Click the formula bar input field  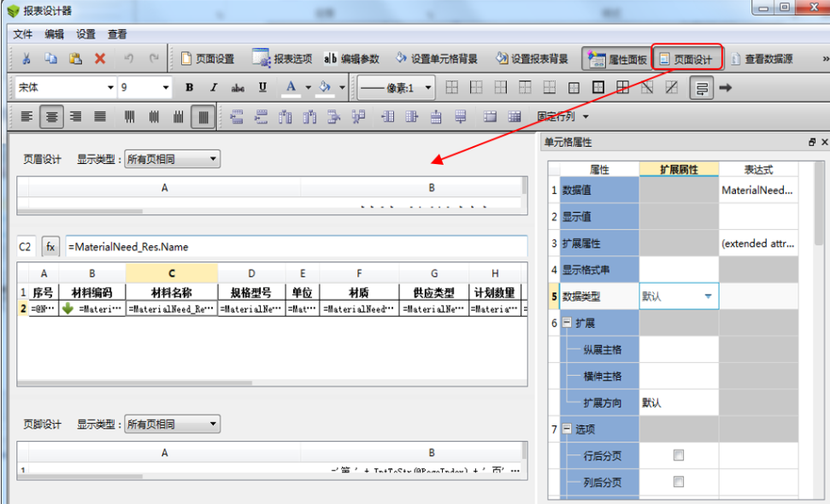click(x=297, y=247)
